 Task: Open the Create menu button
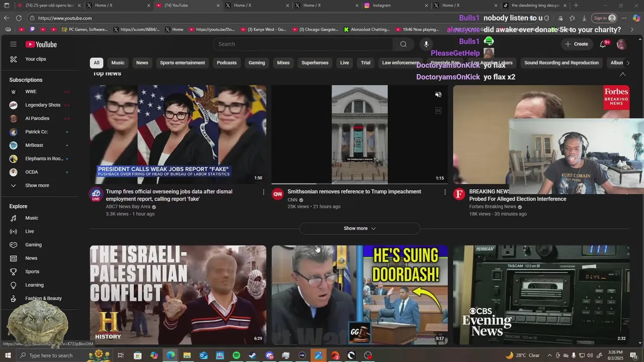click(576, 44)
